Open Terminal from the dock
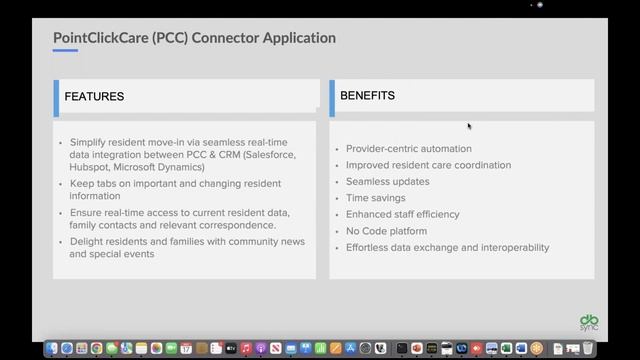 [402, 348]
